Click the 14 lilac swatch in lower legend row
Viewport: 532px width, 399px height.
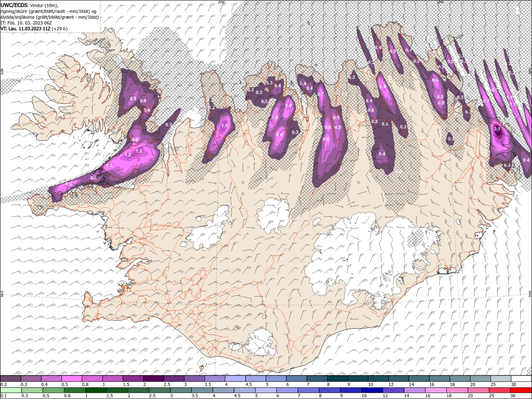tap(414, 390)
